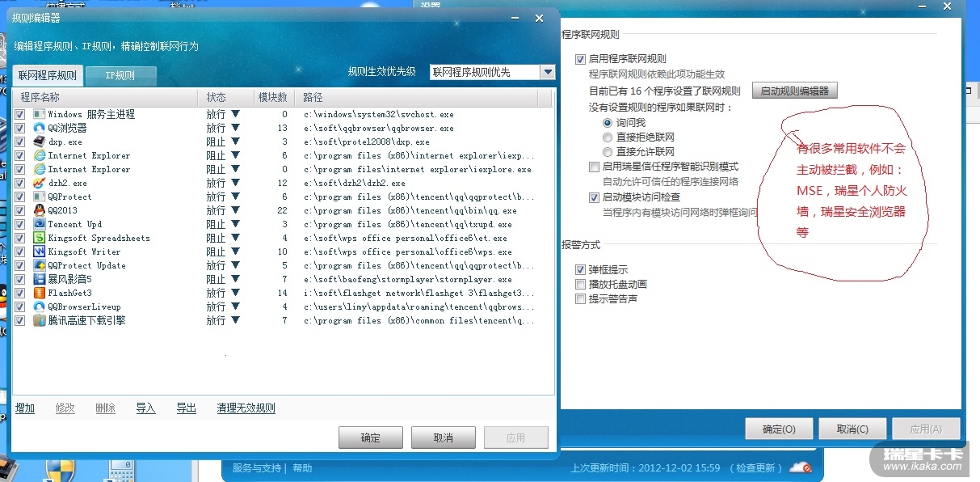This screenshot has height=482, width=980.
Task: Uncheck the Windows 服务主进程 rule checkbox
Action: [x=20, y=114]
